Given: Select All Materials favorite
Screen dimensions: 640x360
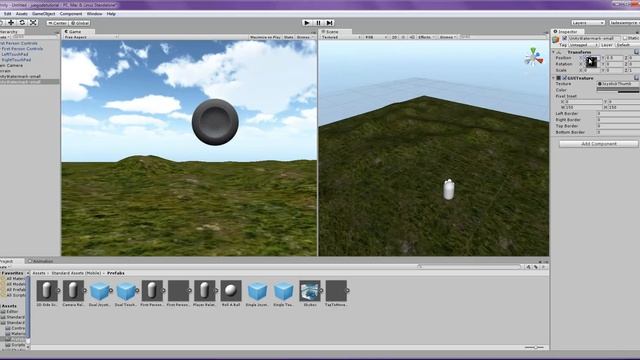Looking at the screenshot, I should [16, 279].
